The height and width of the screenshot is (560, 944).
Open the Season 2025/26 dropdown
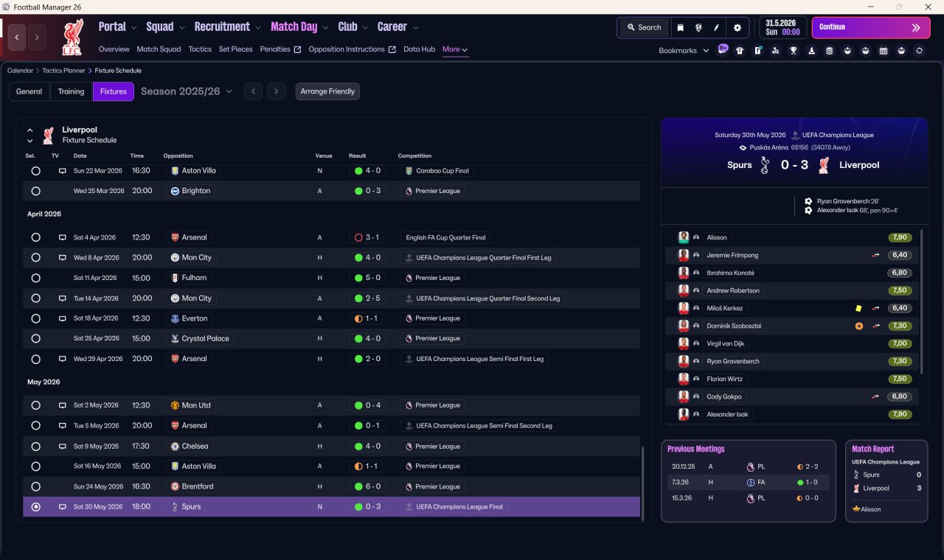187,91
